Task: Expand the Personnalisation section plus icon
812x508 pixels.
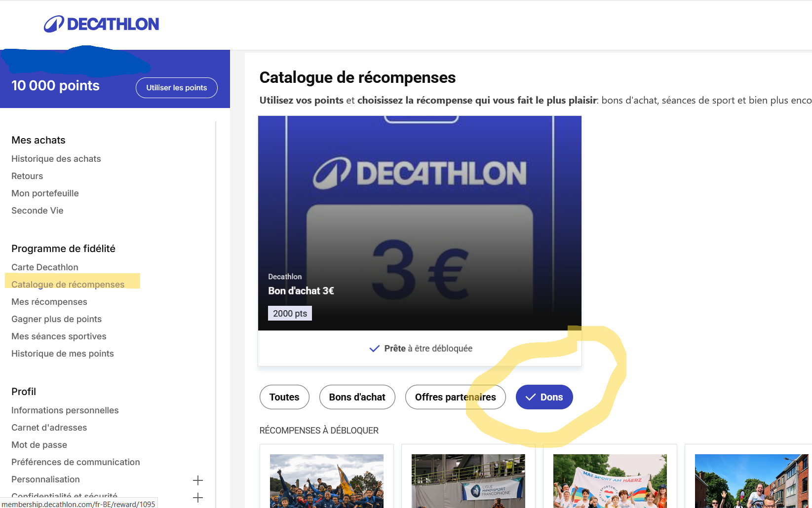Action: [198, 480]
